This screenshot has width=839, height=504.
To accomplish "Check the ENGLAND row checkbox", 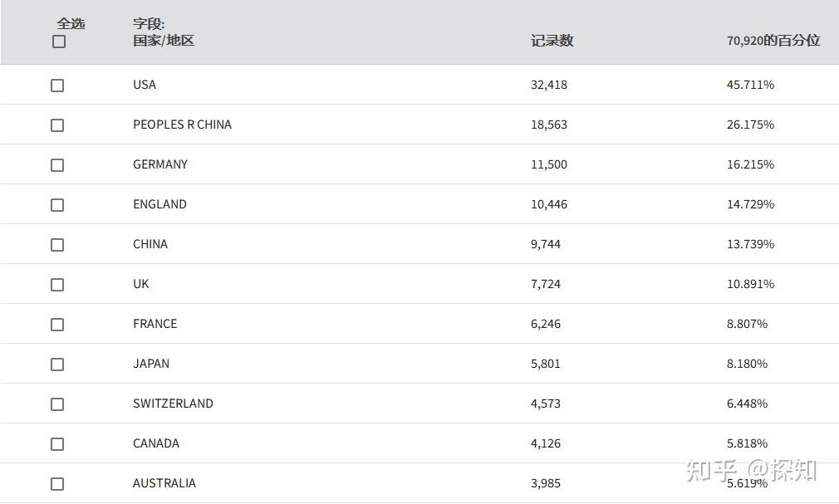I will (57, 205).
